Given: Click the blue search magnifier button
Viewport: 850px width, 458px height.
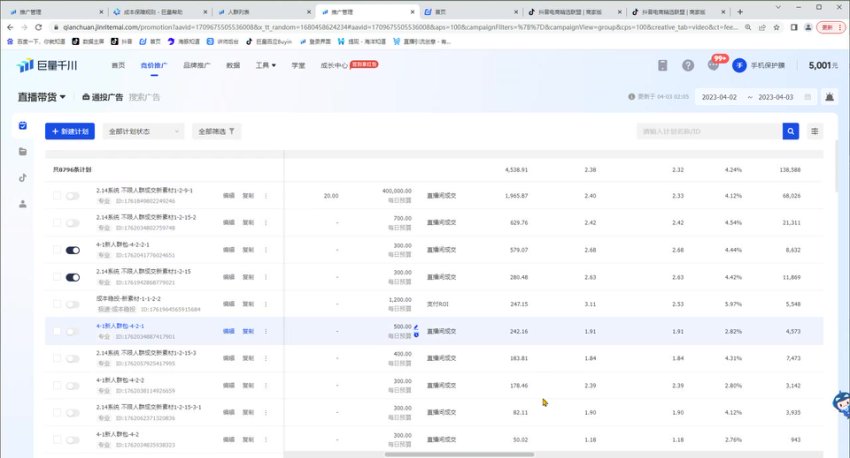Looking at the screenshot, I should pyautogui.click(x=790, y=131).
